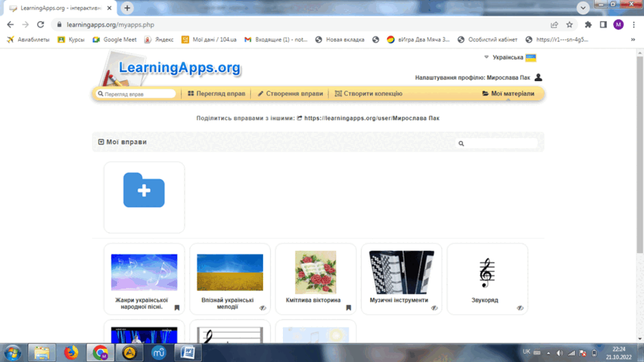Open Microsoft Word from the taskbar
Screen dimensions: 644x362
coord(188,353)
